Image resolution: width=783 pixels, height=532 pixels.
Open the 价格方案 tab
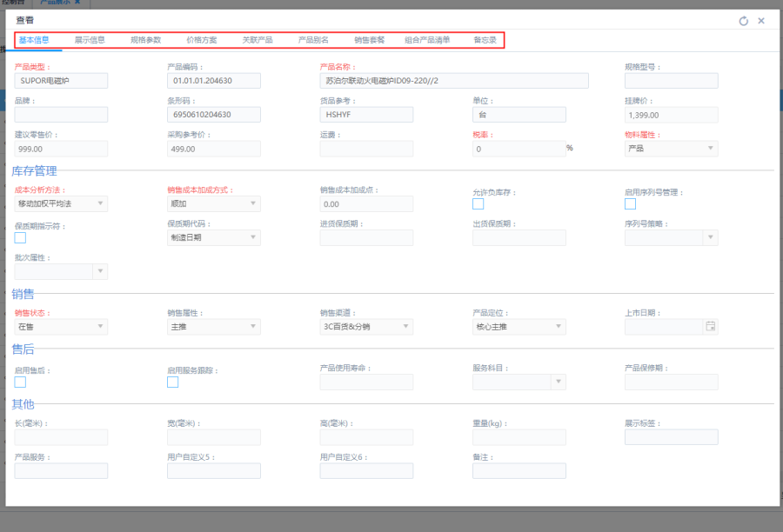click(x=202, y=40)
